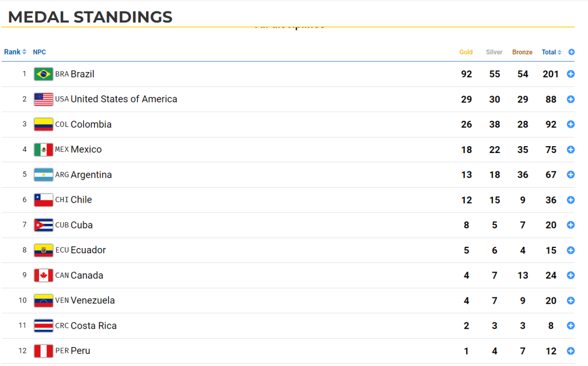
Task: Expand Peru's medal details
Action: [x=571, y=351]
